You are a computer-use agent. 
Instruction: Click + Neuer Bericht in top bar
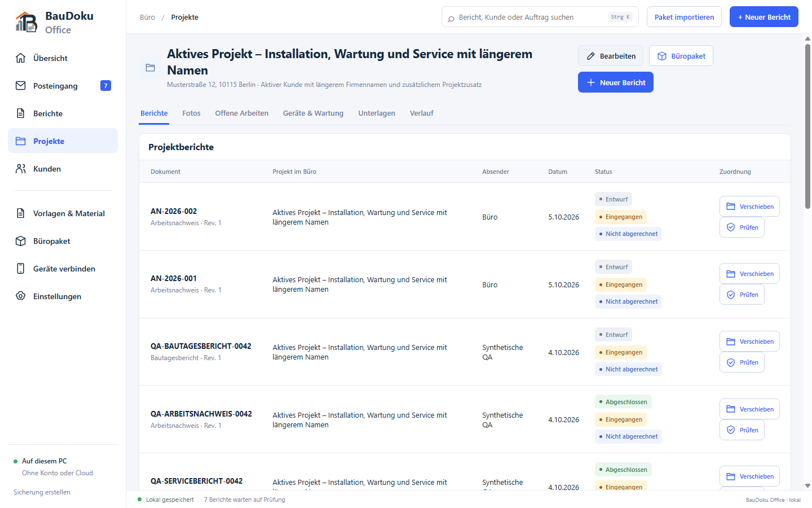click(764, 17)
